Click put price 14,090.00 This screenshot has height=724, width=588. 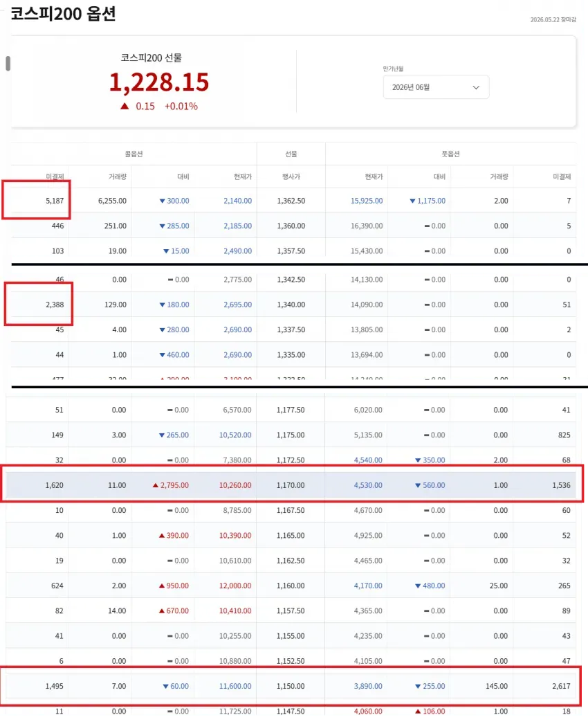pyautogui.click(x=367, y=305)
